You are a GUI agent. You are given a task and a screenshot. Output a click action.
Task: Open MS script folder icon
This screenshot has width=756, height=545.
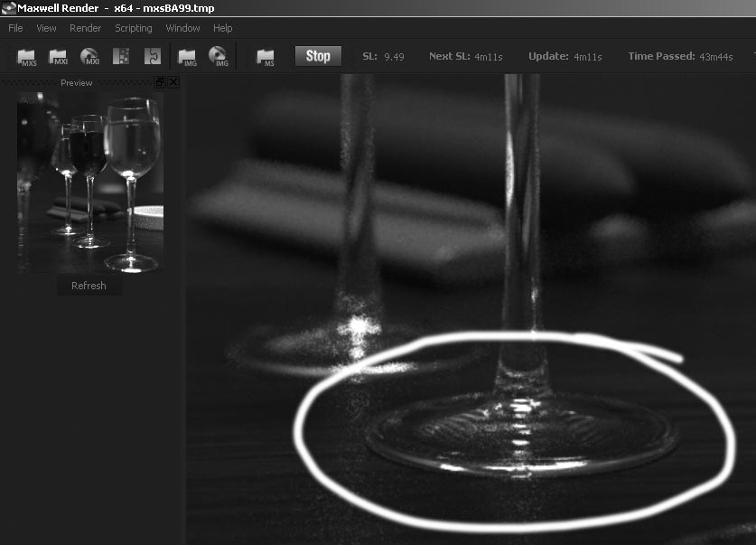click(266, 58)
